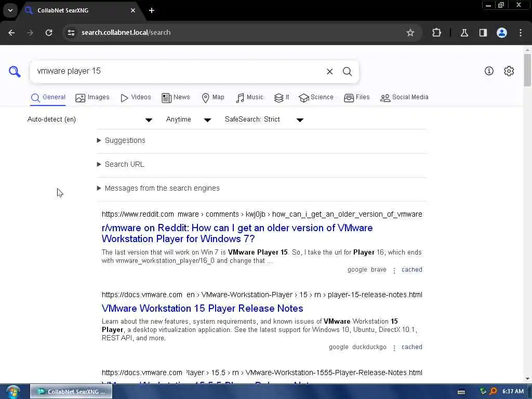Viewport: 532px width, 399px height.
Task: Open the extensions puzzle icon
Action: coord(436,33)
